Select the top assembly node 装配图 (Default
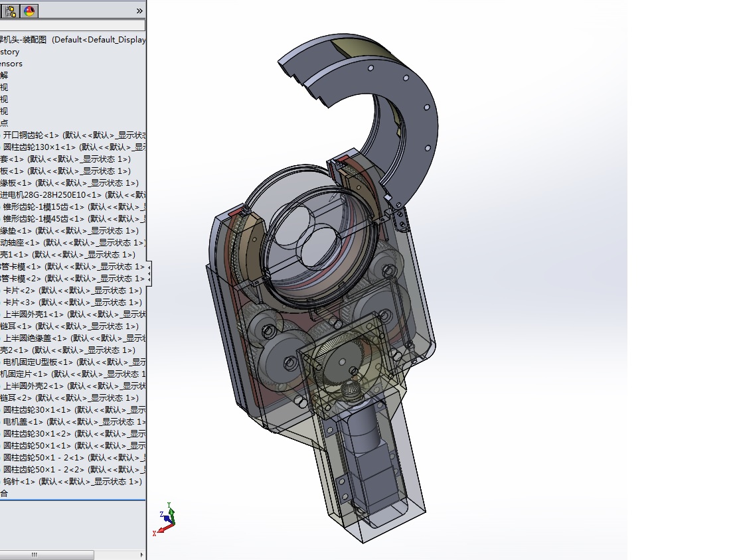Image resolution: width=733 pixels, height=560 pixels. coord(72,40)
